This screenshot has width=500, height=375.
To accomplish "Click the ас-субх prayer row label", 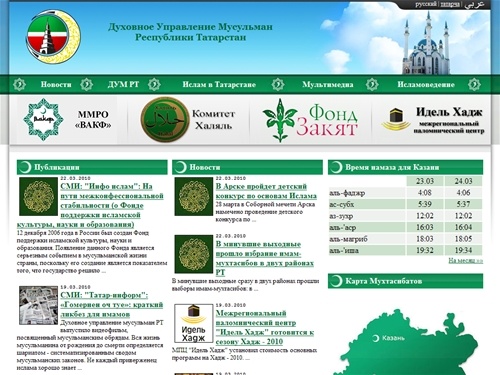I will [342, 204].
